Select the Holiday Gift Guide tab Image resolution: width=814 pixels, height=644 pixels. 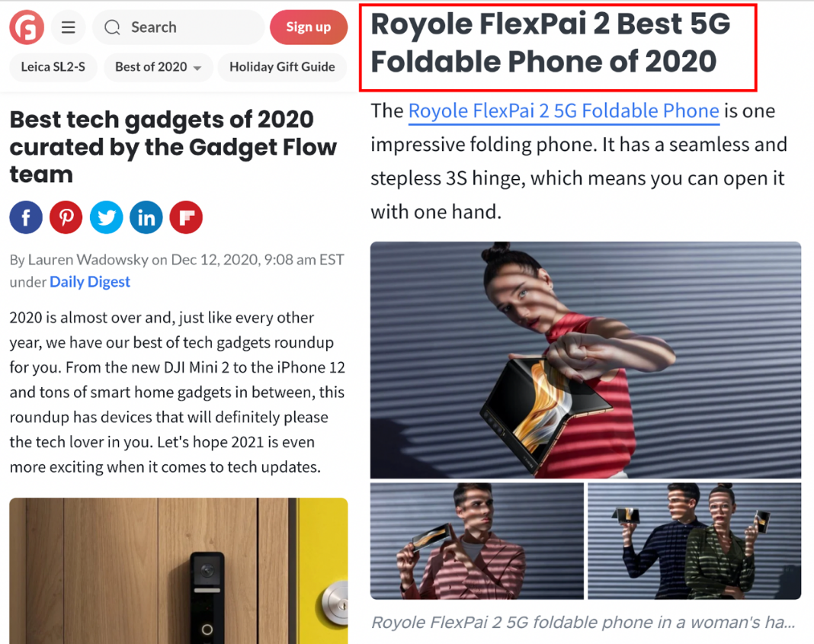(x=282, y=67)
